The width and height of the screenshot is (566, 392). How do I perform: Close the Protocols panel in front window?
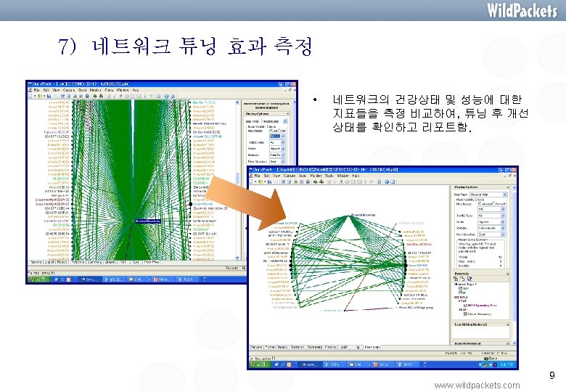click(507, 274)
